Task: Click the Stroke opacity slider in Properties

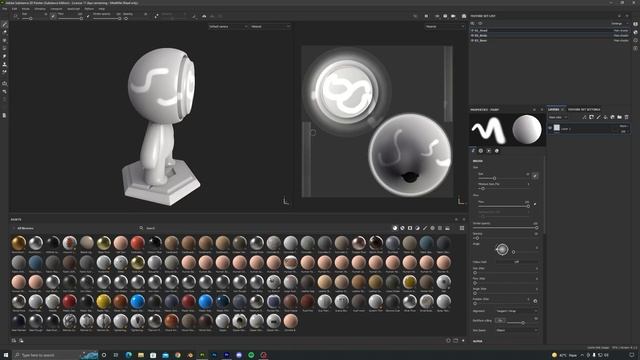Action: coord(505,227)
